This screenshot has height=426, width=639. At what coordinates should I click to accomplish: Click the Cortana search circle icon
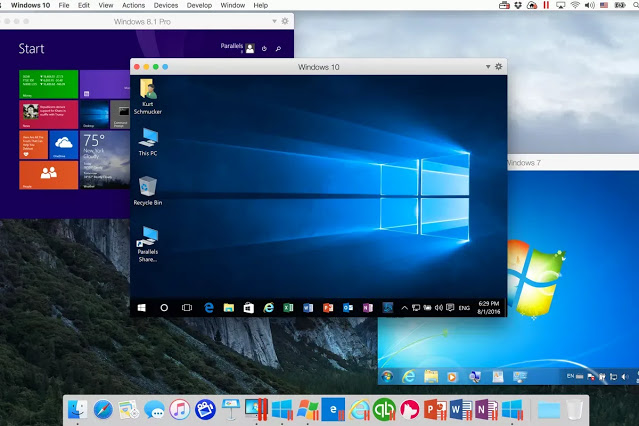point(165,308)
